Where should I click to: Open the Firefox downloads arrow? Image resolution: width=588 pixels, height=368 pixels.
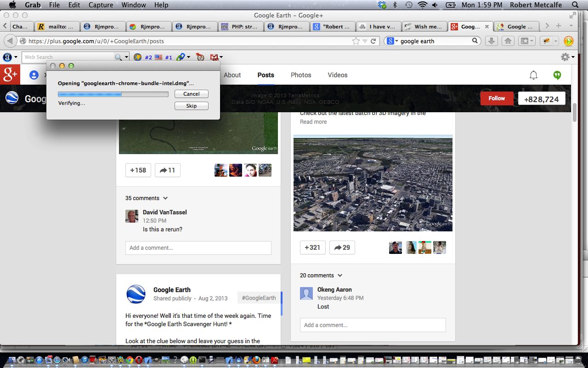(x=491, y=41)
